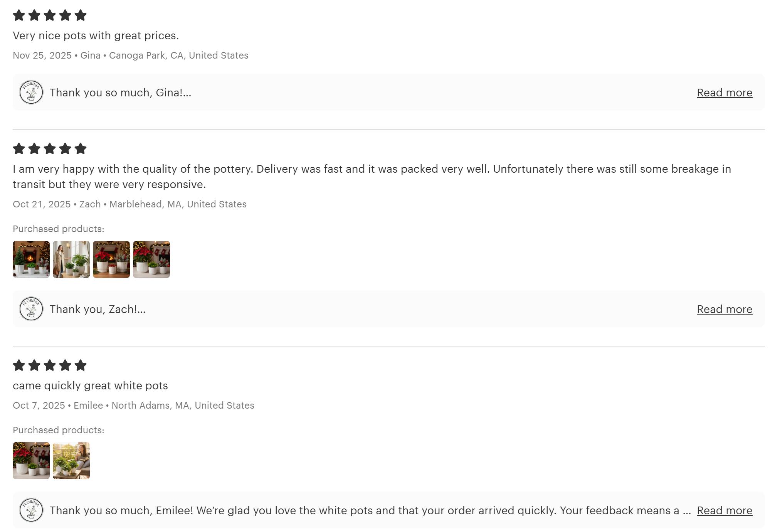Click the "Thank you so much, Gina!" reply text

(x=120, y=93)
